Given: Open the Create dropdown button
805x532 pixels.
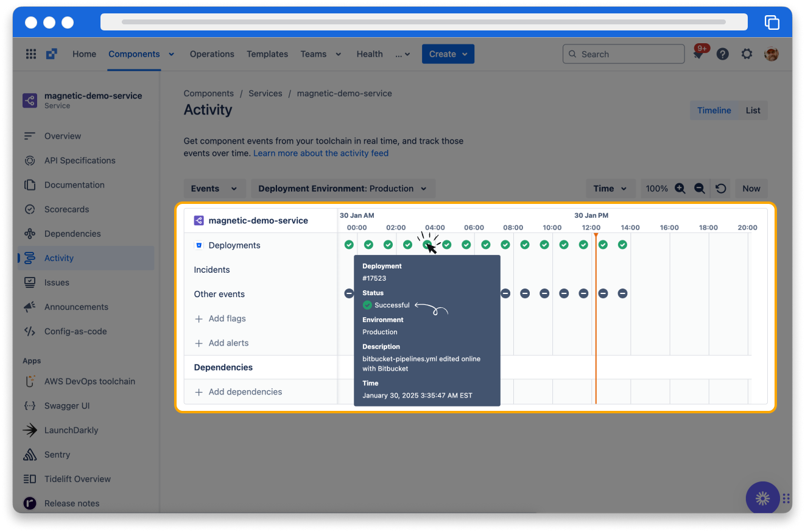Looking at the screenshot, I should click(448, 54).
